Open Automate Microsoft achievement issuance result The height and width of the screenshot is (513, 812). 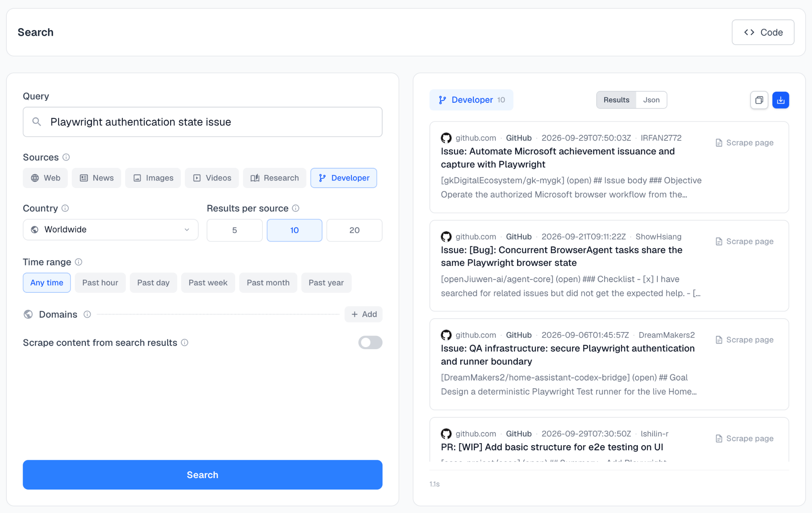click(x=558, y=158)
